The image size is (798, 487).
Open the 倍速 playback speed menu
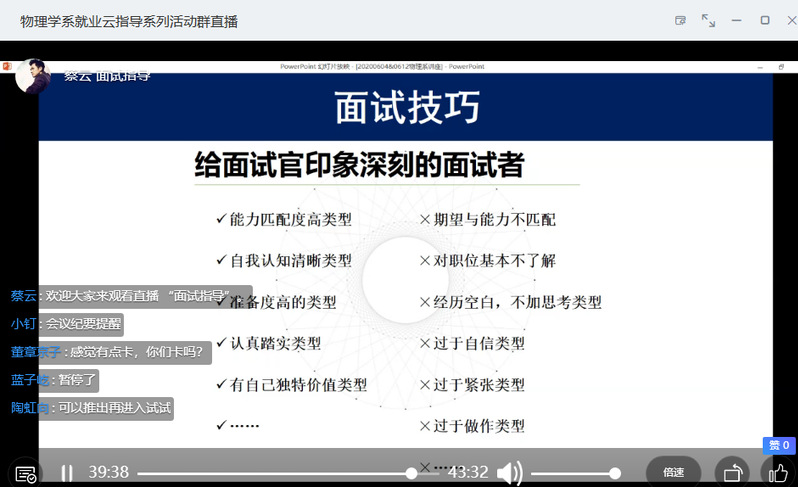pos(673,473)
